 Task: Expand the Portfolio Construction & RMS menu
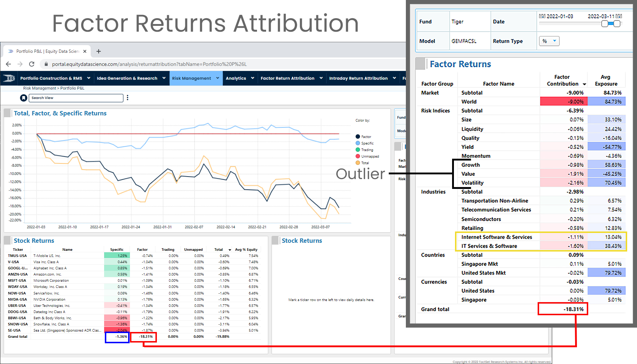point(54,78)
